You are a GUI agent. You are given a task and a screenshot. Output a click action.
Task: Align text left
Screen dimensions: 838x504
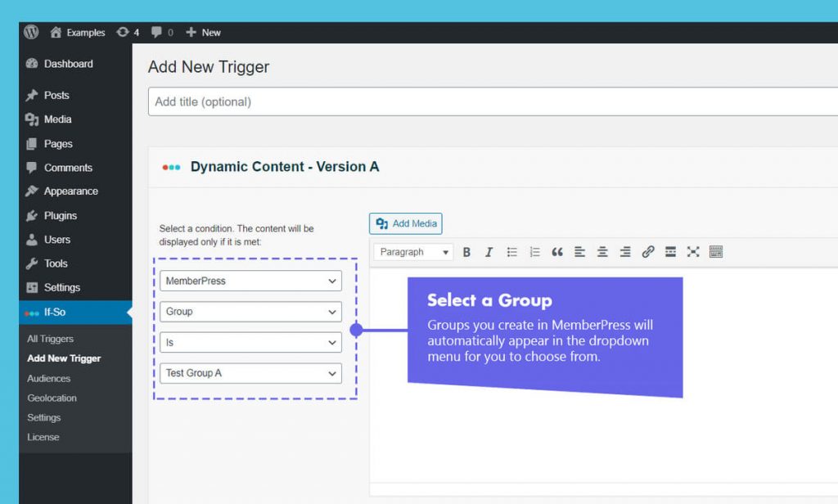click(580, 252)
